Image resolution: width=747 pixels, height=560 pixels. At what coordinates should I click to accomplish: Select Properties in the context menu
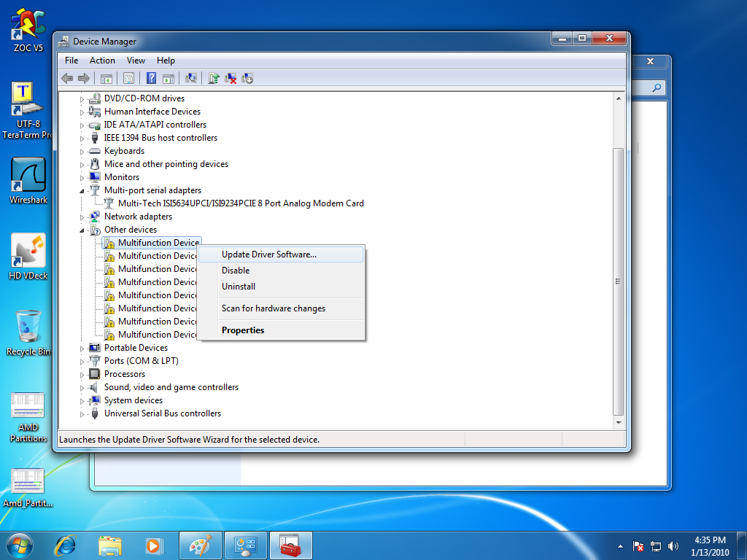click(x=243, y=330)
